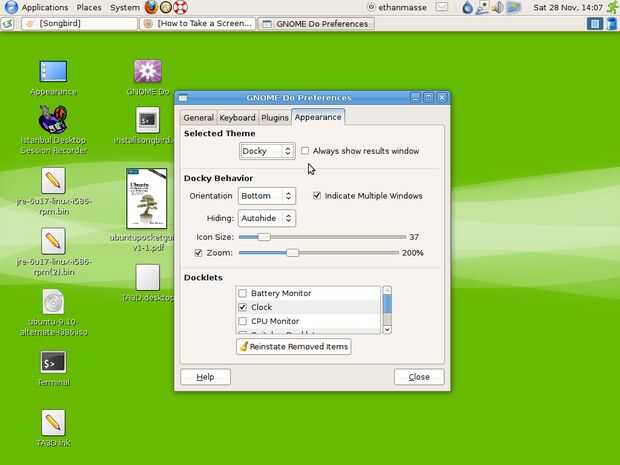
Task: Launch Firefox from the top panel
Action: click(151, 7)
